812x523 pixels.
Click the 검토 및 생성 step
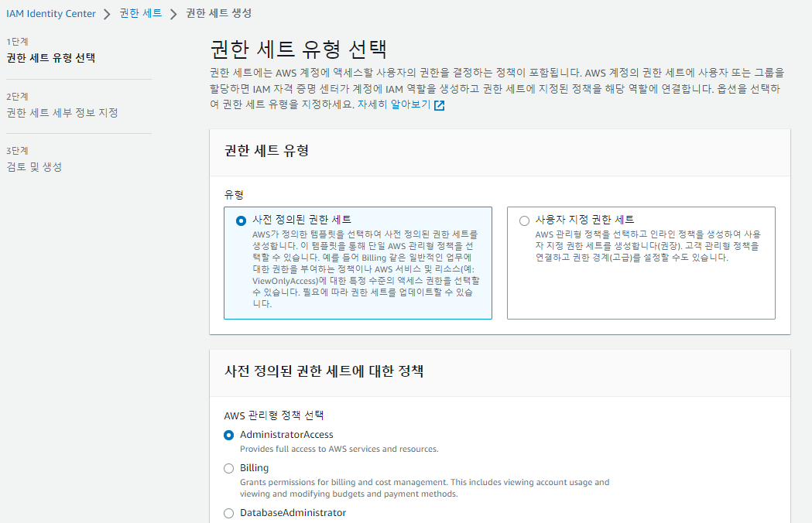tap(34, 167)
